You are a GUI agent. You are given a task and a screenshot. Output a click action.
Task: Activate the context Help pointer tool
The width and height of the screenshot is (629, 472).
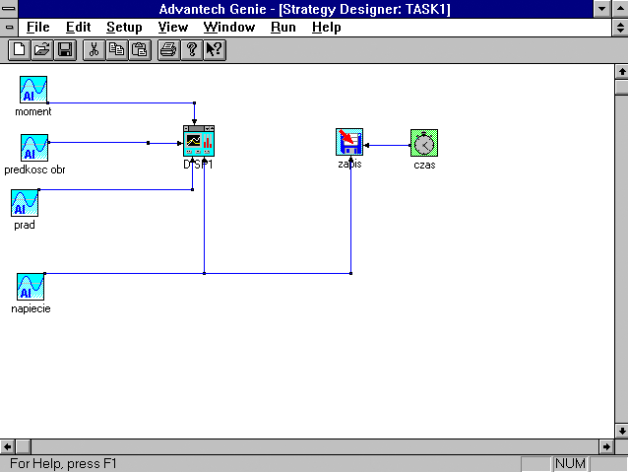pyautogui.click(x=213, y=48)
